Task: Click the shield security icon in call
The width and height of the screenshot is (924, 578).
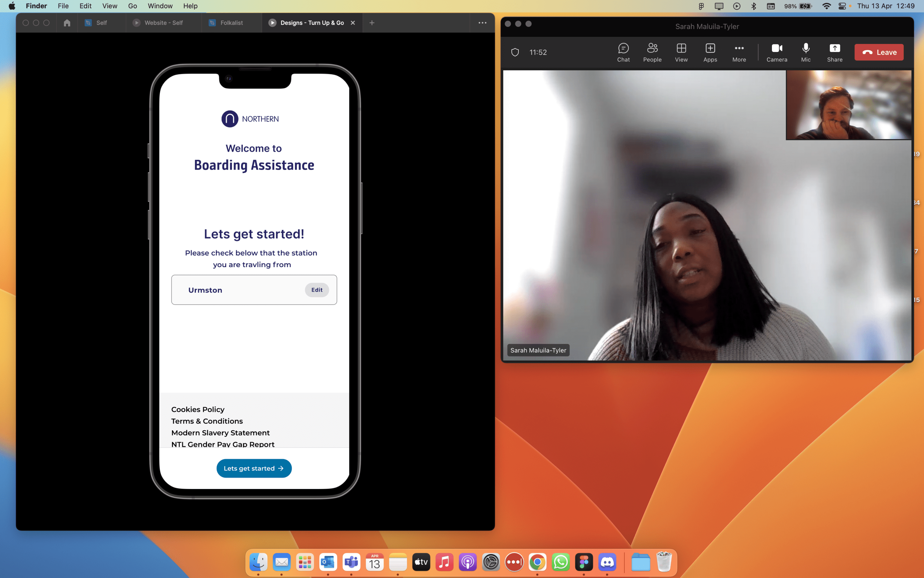Action: pos(515,52)
